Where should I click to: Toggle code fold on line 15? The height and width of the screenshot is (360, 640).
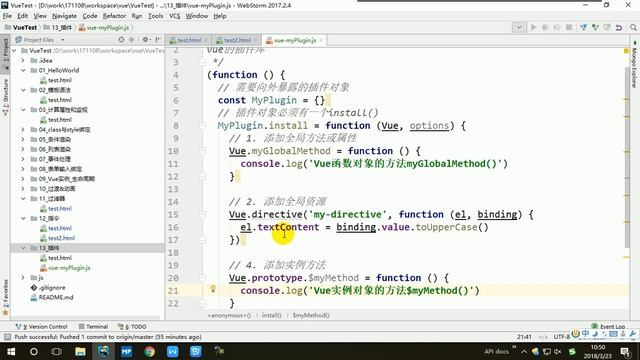click(202, 214)
